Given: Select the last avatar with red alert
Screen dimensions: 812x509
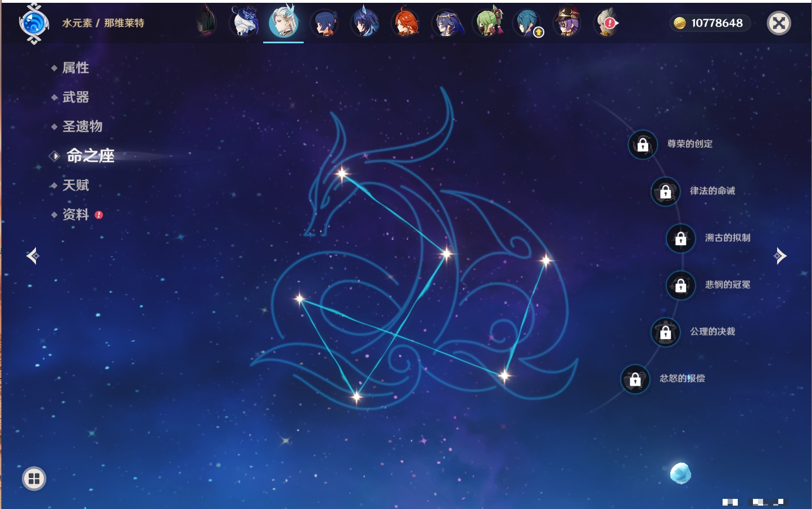Looking at the screenshot, I should pos(607,23).
